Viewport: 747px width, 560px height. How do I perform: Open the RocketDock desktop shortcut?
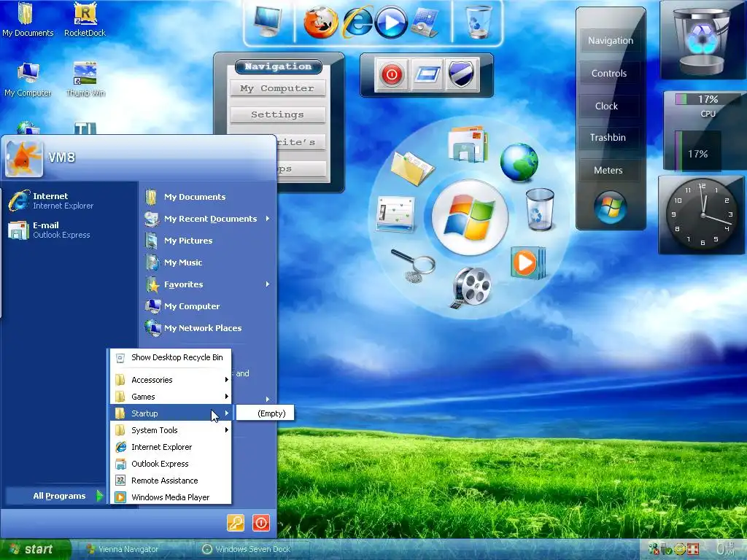point(85,20)
